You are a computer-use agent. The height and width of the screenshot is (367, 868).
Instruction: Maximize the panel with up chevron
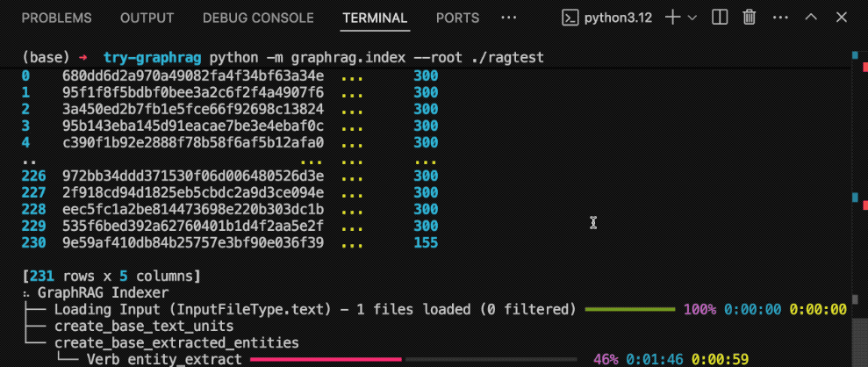(811, 18)
